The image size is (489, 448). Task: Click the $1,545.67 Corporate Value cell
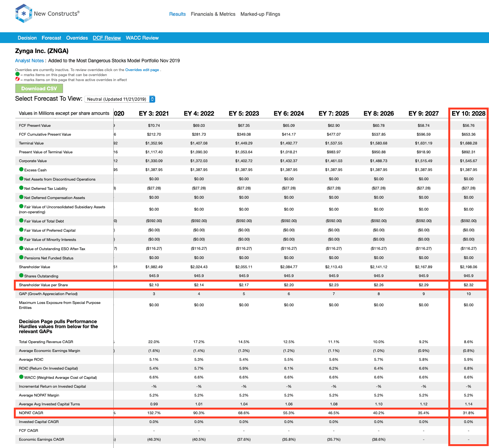tap(468, 161)
